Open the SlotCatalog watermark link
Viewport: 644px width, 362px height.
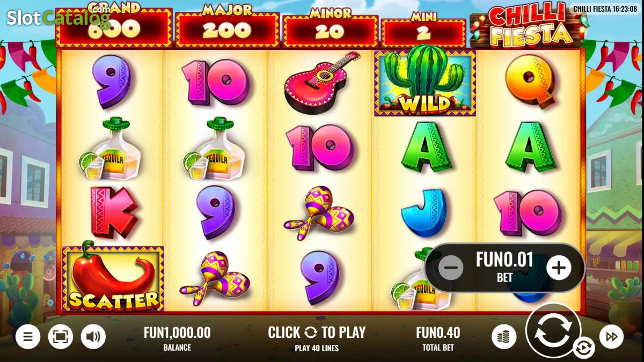pyautogui.click(x=58, y=17)
